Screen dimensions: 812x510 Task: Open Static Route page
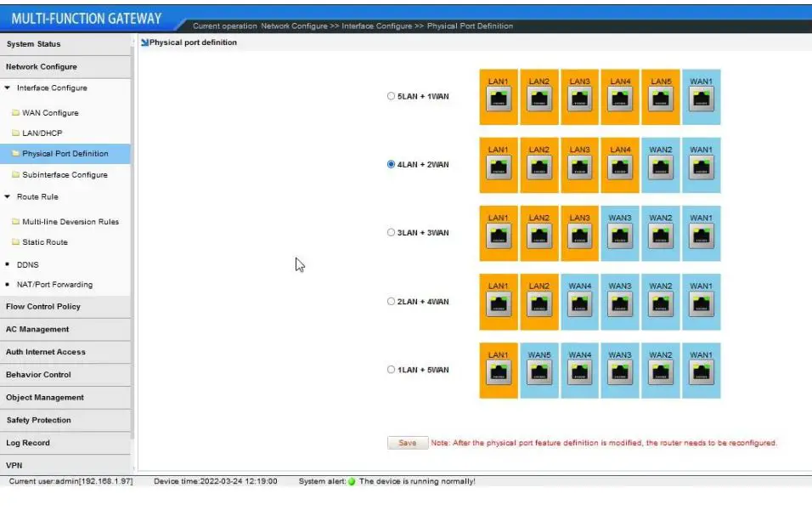(x=44, y=242)
